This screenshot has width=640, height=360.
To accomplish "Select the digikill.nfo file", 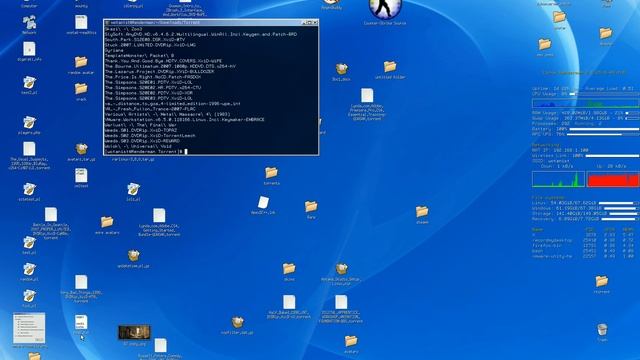I will pyautogui.click(x=29, y=51).
